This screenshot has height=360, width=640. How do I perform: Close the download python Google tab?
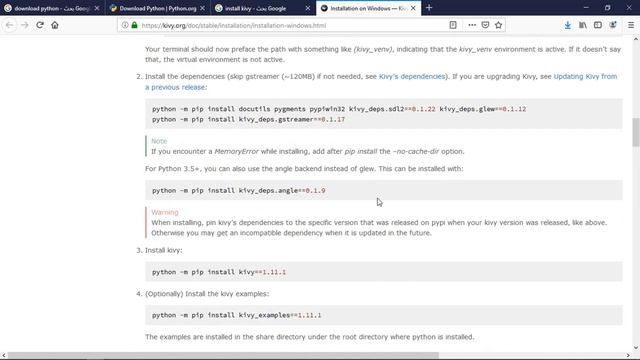point(97,8)
